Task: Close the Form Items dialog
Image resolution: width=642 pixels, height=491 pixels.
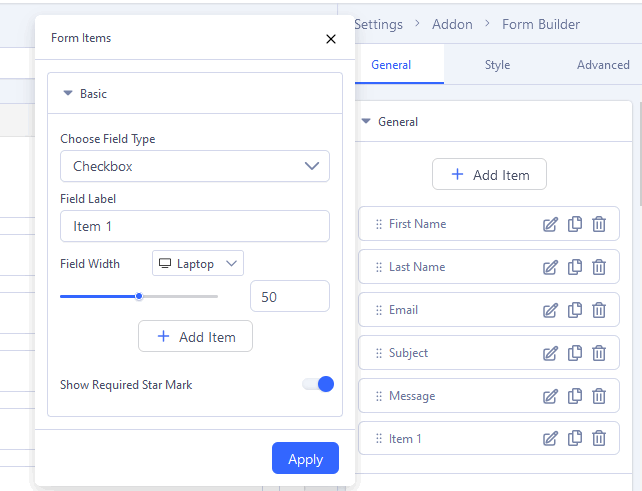Action: coord(331,39)
